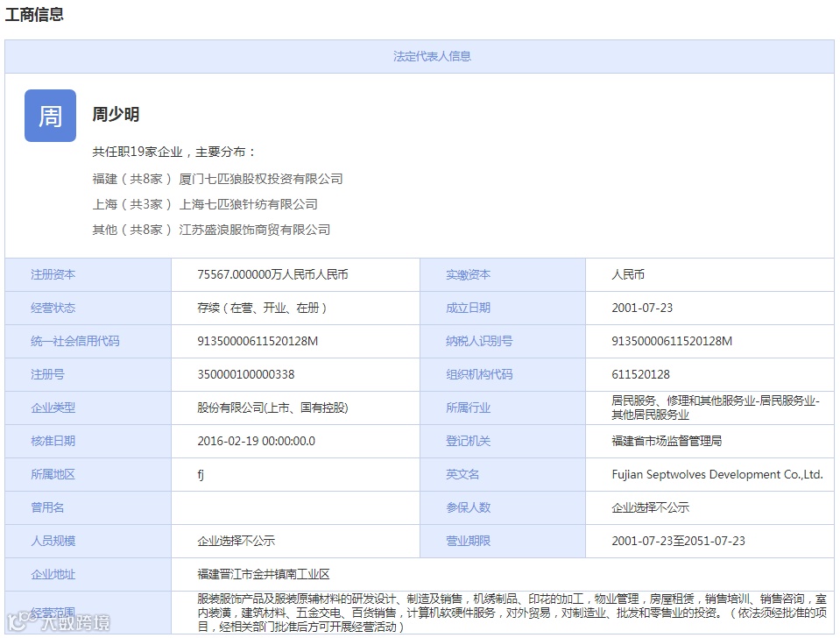
Task: Select the credit code under 统一社会信用代码
Action: point(258,341)
